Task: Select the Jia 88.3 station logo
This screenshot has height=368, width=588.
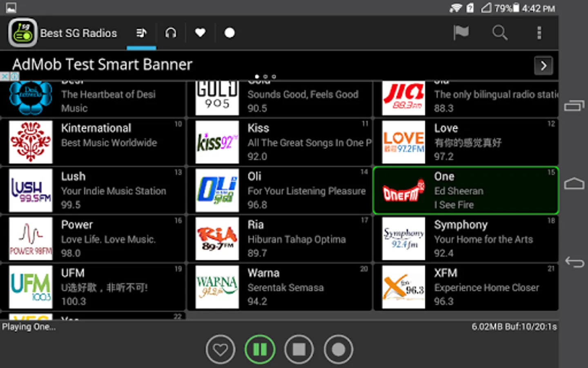Action: pyautogui.click(x=403, y=97)
